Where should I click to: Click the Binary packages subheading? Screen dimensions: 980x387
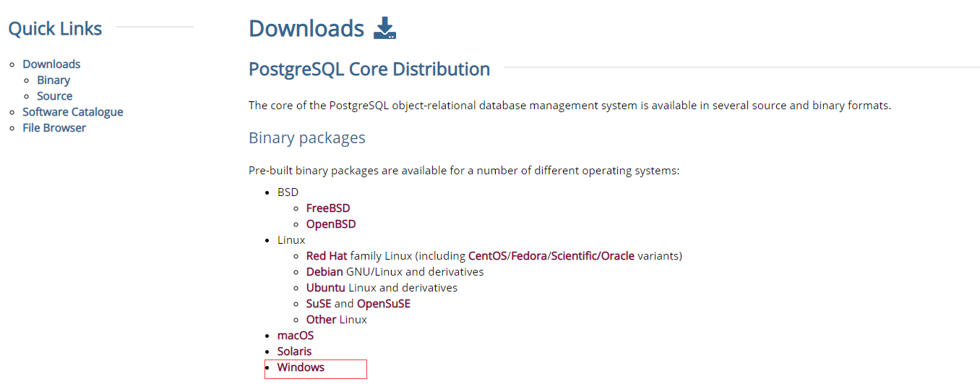click(x=307, y=138)
